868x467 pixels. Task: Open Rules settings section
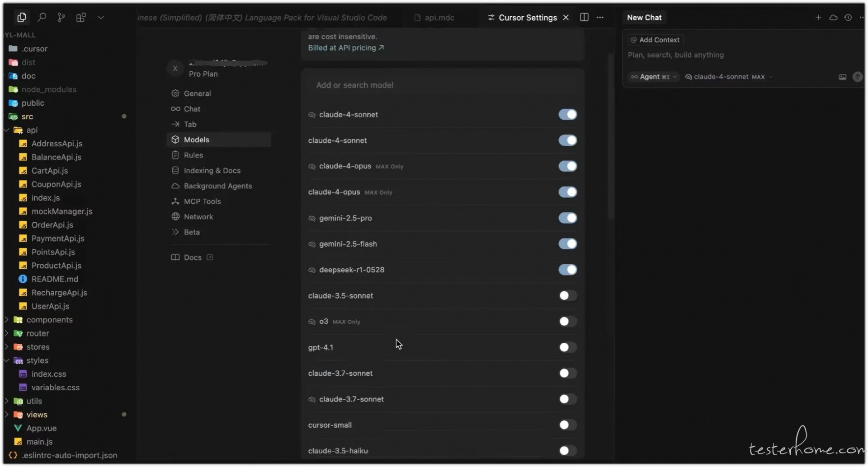219,155
